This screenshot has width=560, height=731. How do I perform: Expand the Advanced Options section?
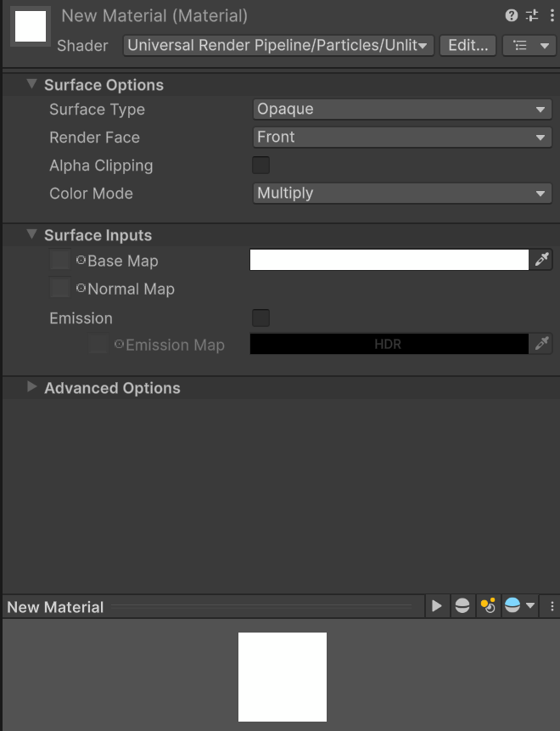point(31,387)
